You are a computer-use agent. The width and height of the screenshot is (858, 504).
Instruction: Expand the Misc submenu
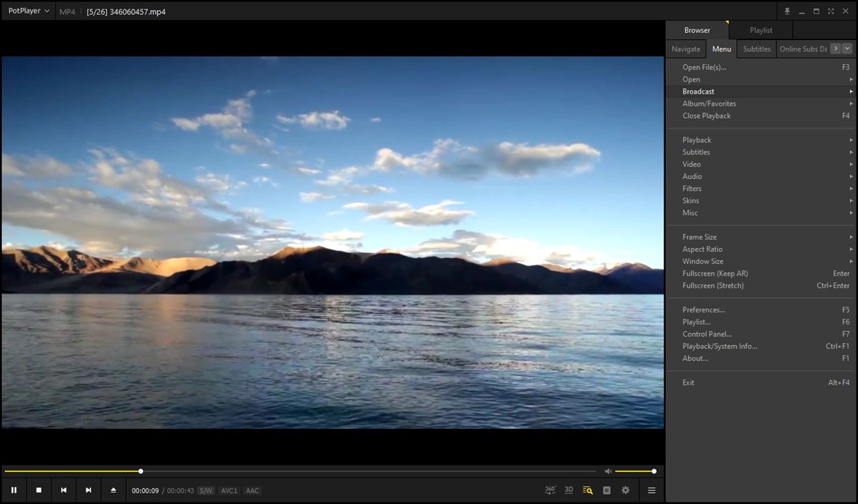tap(761, 213)
